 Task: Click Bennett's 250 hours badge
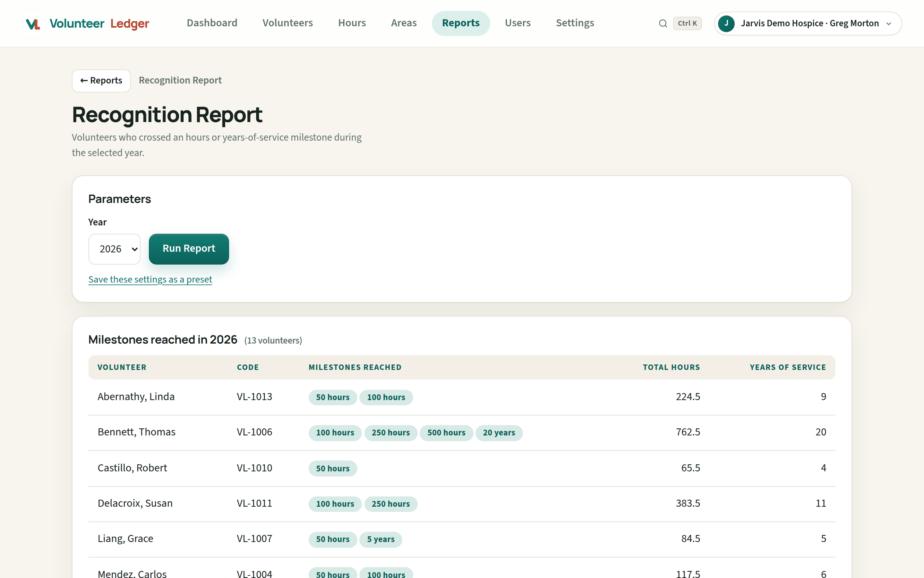390,433
